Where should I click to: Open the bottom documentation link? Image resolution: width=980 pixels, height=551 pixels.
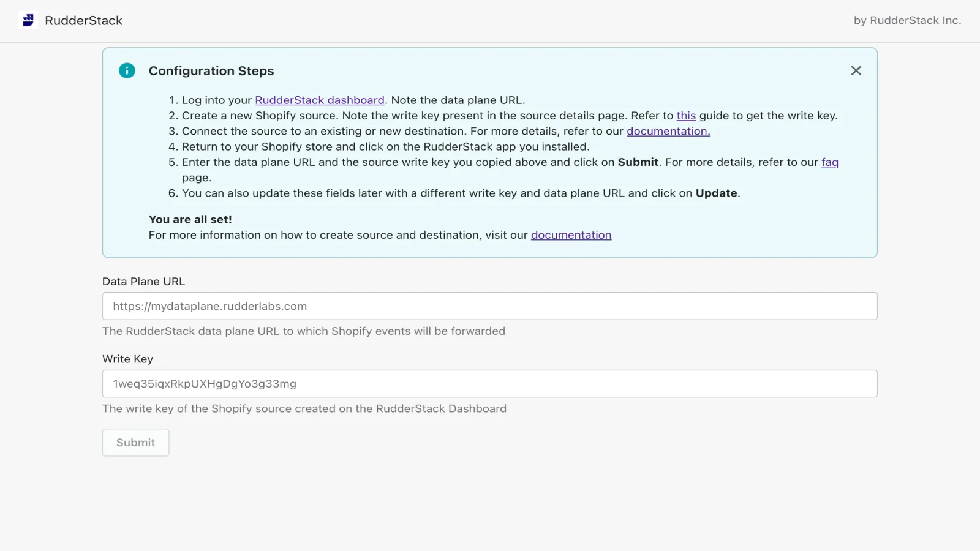tap(571, 235)
